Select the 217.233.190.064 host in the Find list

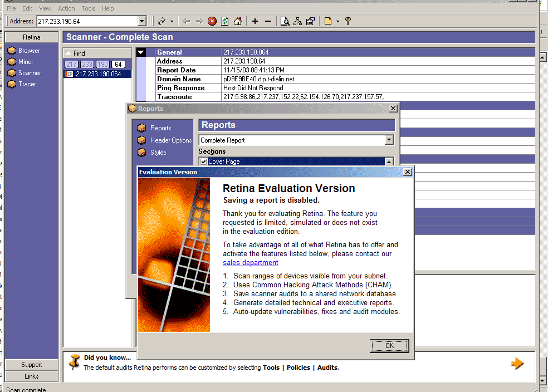pos(97,74)
